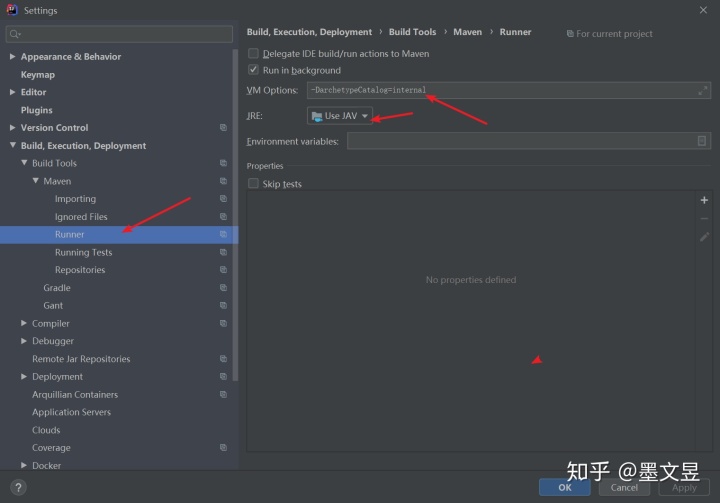Click the settings search field
Image resolution: width=720 pixels, height=503 pixels.
(119, 34)
